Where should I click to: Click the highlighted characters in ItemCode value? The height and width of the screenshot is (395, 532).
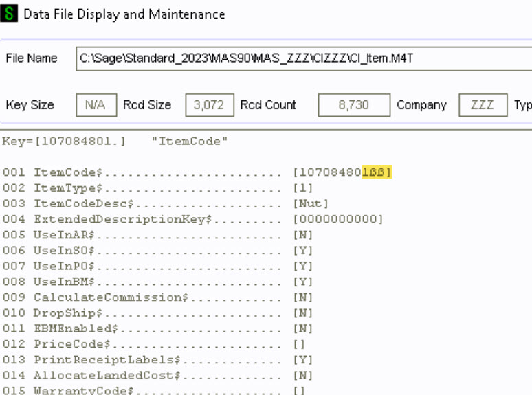(x=376, y=172)
